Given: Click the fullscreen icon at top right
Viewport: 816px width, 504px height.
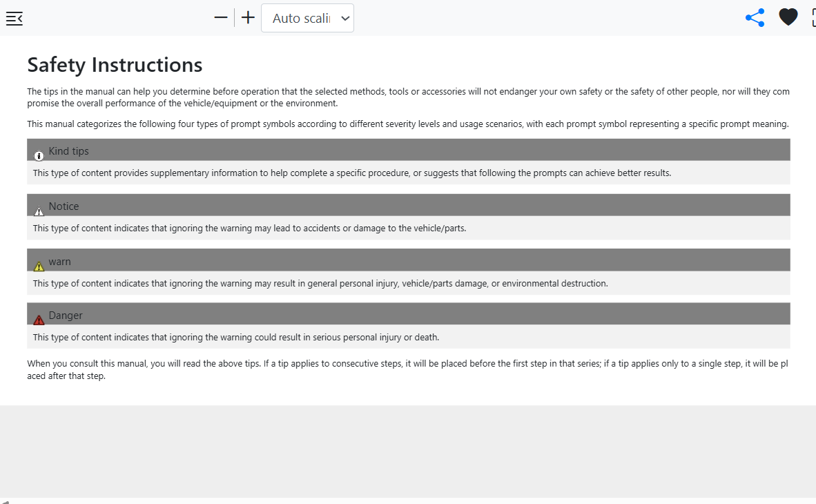Looking at the screenshot, I should click(813, 18).
